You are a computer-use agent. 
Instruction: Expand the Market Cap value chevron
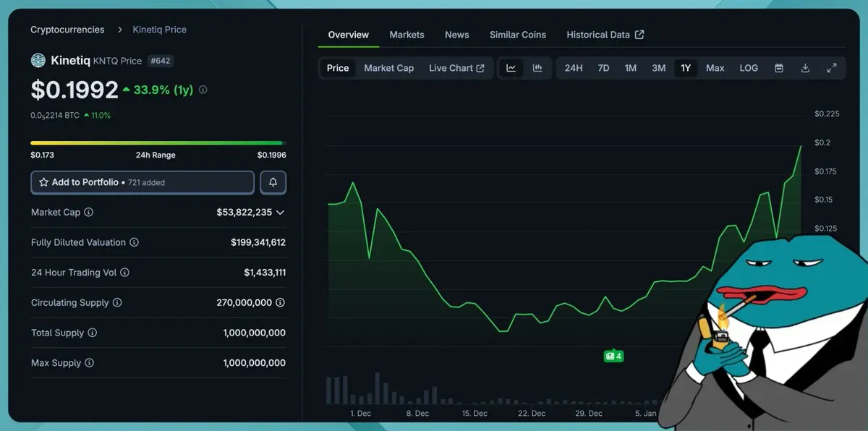point(281,212)
